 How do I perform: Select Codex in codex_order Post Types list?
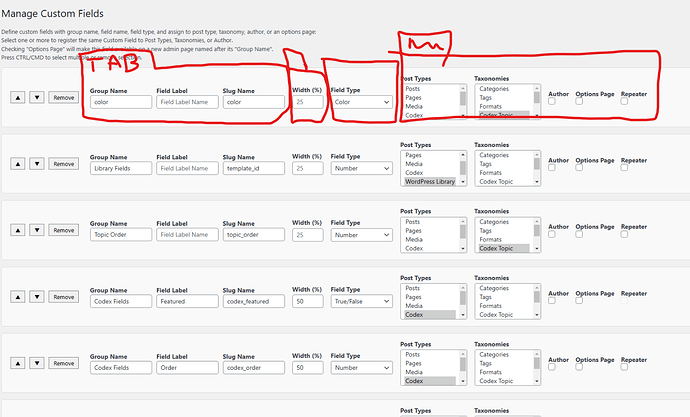pos(430,381)
